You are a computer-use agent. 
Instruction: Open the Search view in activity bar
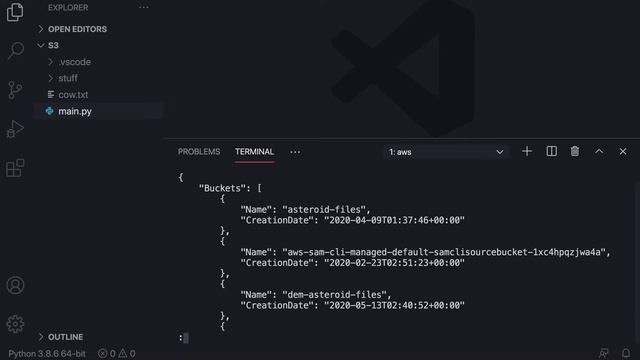pyautogui.click(x=16, y=50)
